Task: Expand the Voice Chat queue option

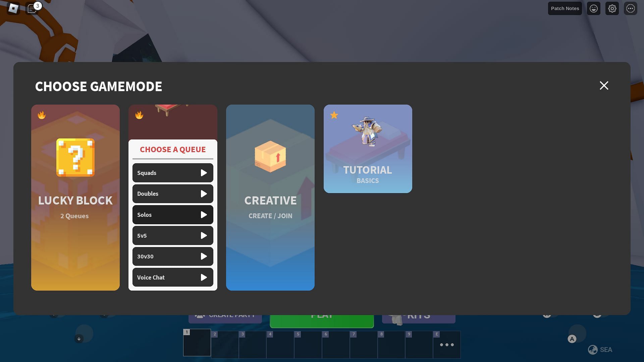Action: point(204,277)
